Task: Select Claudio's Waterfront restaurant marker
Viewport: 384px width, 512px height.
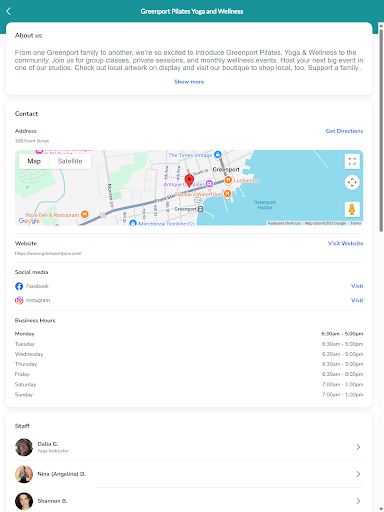Action: [227, 193]
